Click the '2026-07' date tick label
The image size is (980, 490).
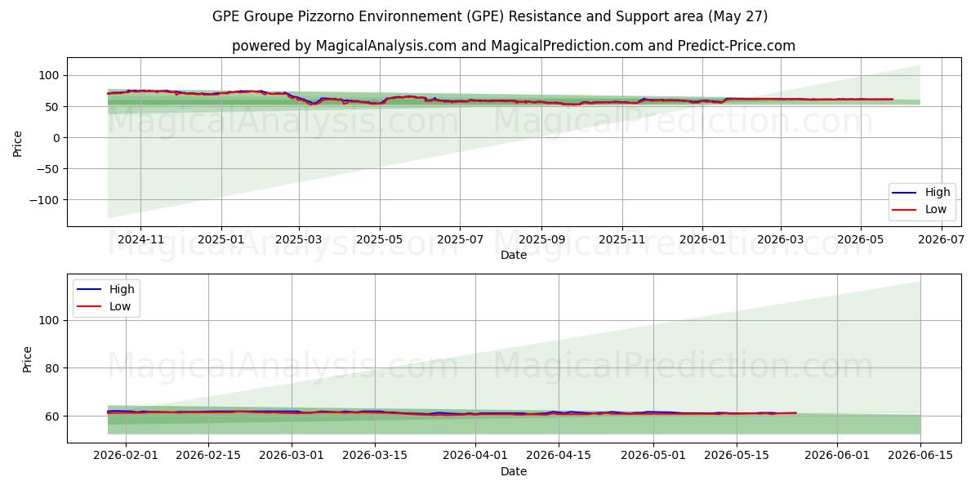pos(942,239)
